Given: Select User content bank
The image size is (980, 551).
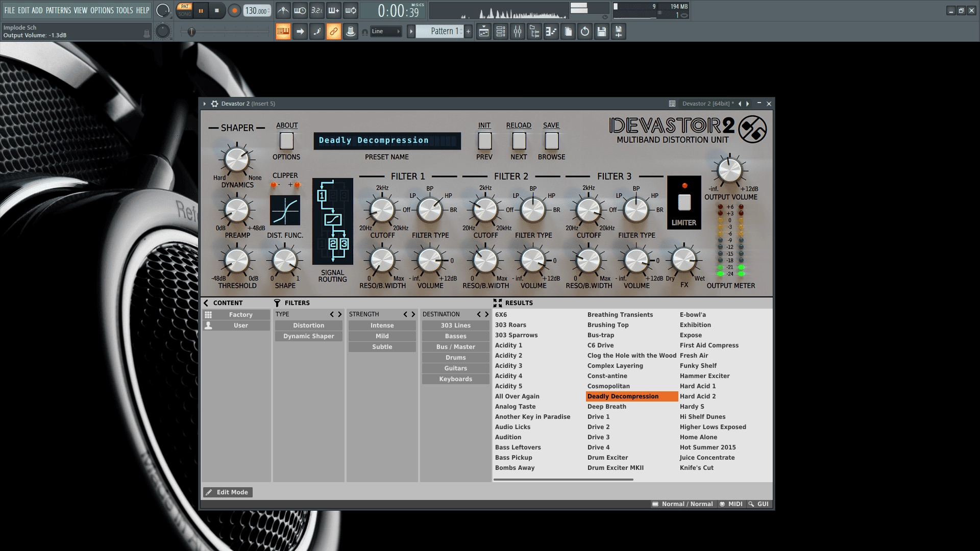Looking at the screenshot, I should (x=236, y=325).
